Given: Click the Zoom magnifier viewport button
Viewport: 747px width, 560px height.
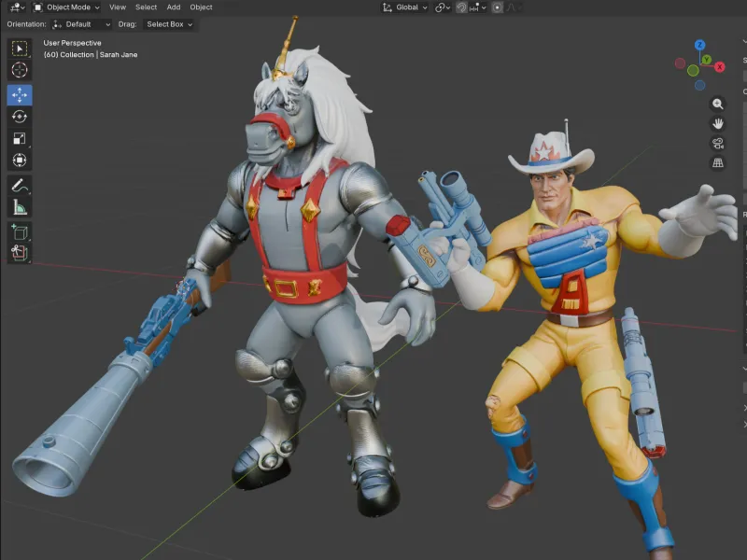Looking at the screenshot, I should pyautogui.click(x=717, y=104).
